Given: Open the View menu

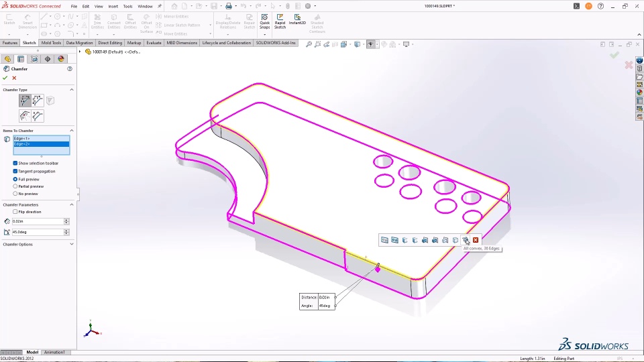Looking at the screenshot, I should 99,7.
